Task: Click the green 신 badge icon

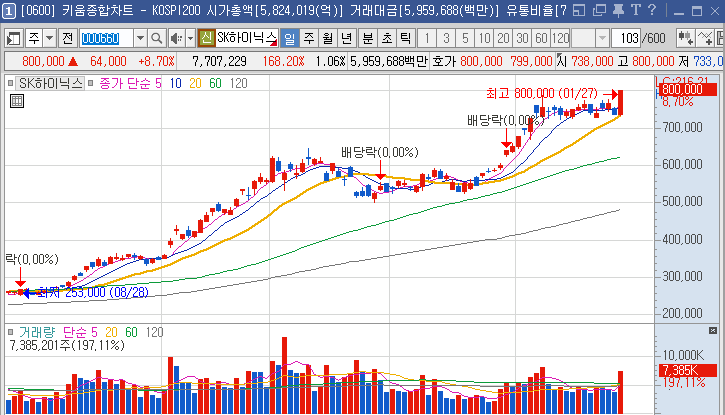Action: tap(205, 38)
